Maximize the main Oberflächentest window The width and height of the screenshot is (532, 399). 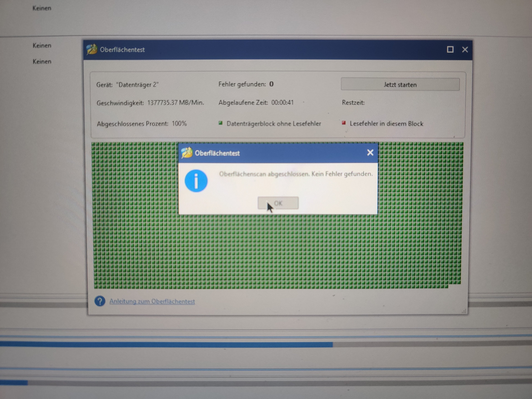point(450,50)
